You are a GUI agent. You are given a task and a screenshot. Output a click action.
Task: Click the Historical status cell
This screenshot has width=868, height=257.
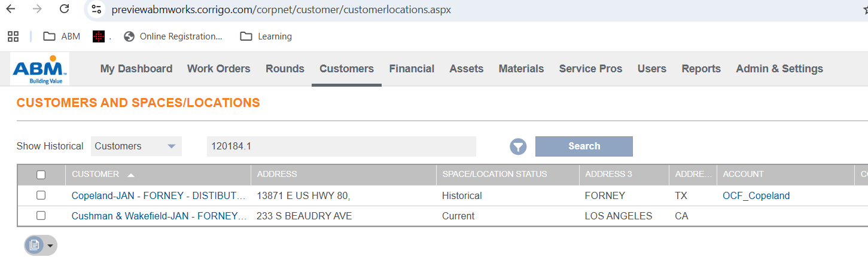[x=462, y=195]
